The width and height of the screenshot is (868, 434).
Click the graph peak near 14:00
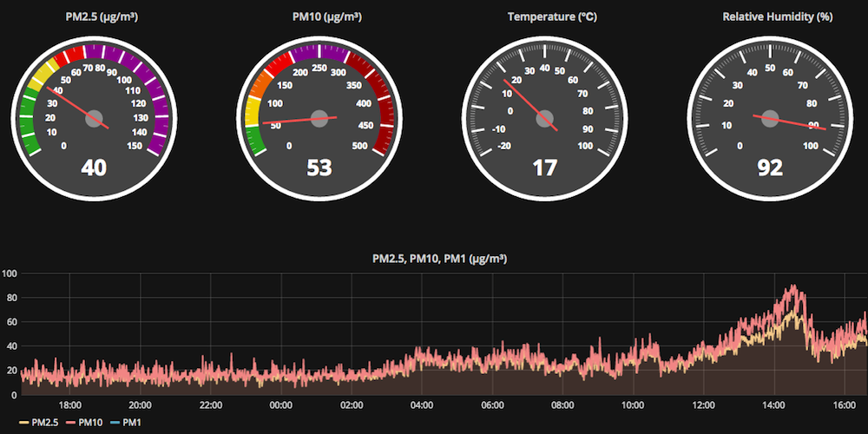click(x=790, y=288)
